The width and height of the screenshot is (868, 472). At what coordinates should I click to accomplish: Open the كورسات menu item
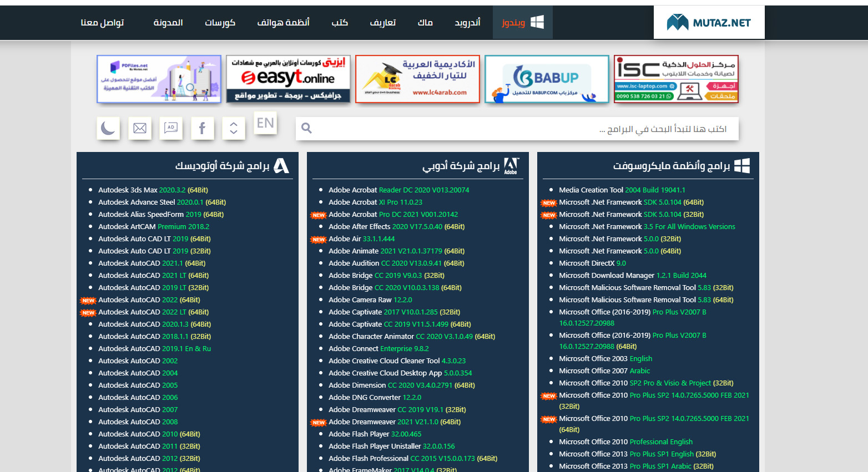point(220,22)
